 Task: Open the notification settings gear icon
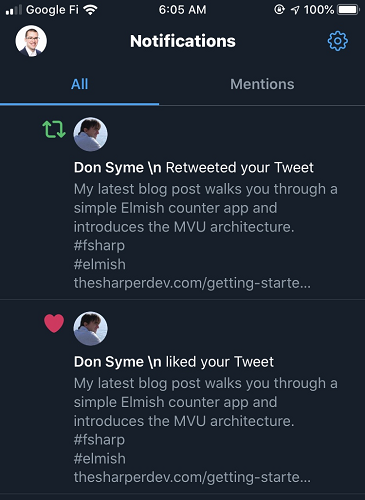pyautogui.click(x=337, y=41)
